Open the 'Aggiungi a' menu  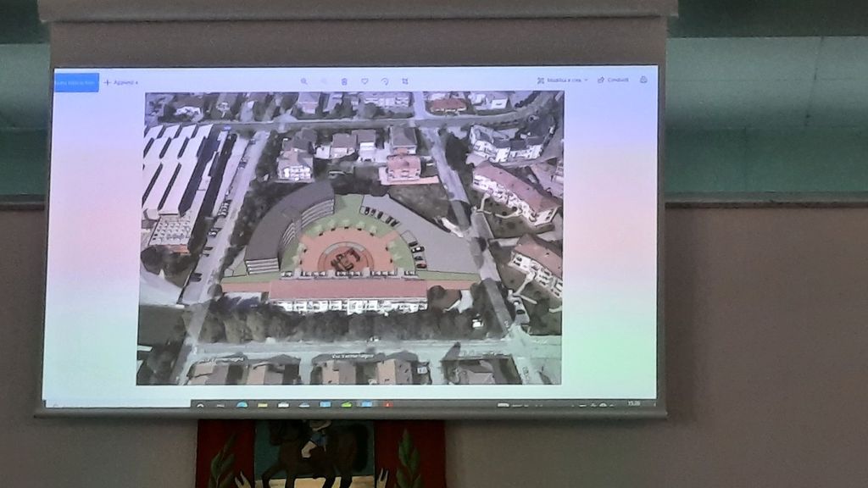[x=120, y=82]
